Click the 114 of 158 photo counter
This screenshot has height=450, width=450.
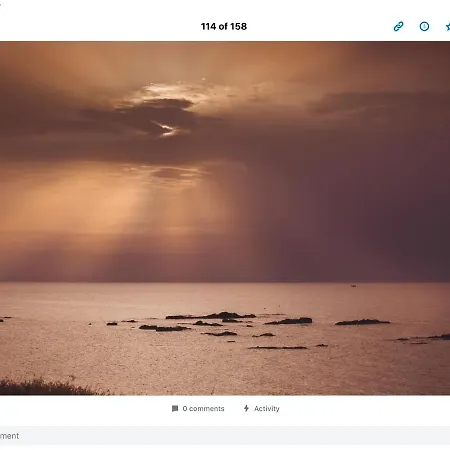tap(224, 26)
